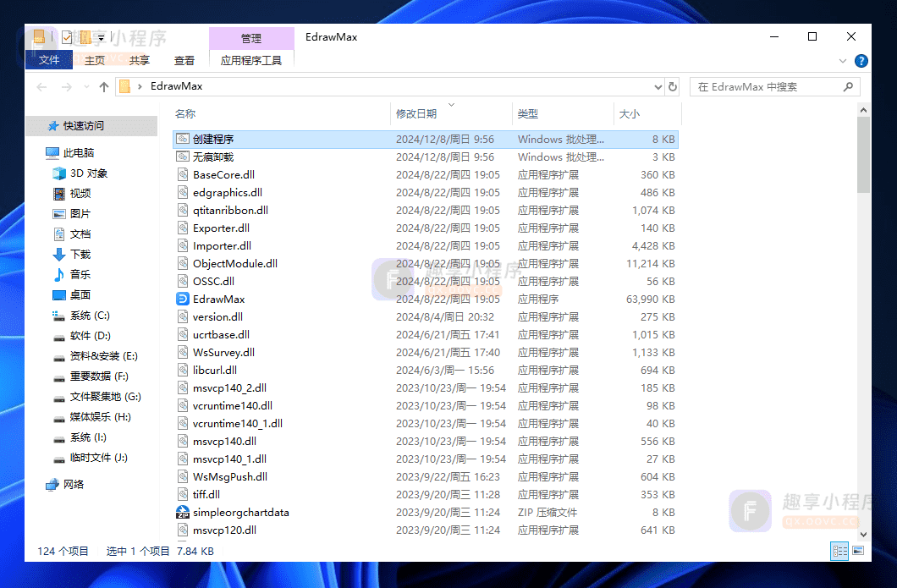Sort by 类型 column header

click(x=563, y=114)
